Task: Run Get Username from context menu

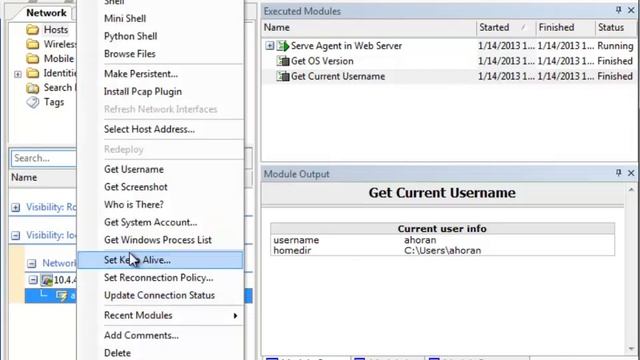Action: point(134,169)
